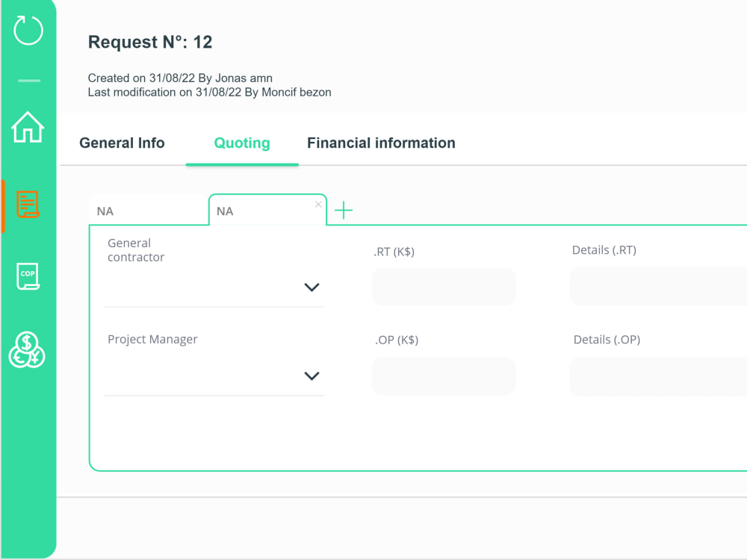747x560 pixels.
Task: Select the Quoting tab
Action: coord(242,143)
